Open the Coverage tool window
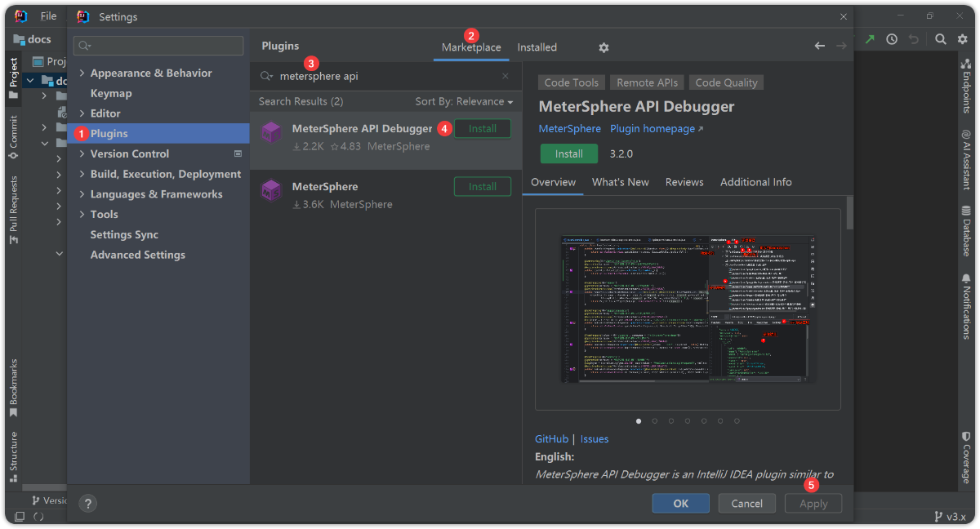The image size is (980, 529). 966,456
